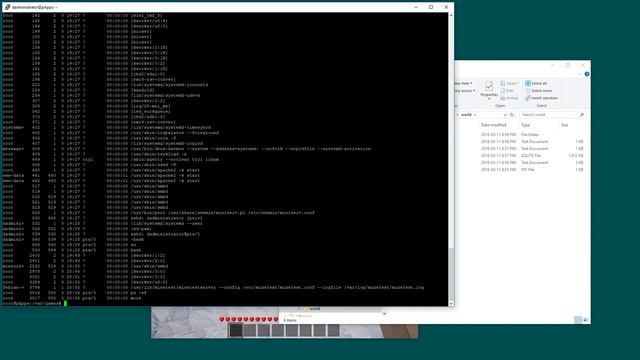Sort by Date modified column header
Image resolution: width=640 pixels, height=360 pixels.
coord(493,125)
